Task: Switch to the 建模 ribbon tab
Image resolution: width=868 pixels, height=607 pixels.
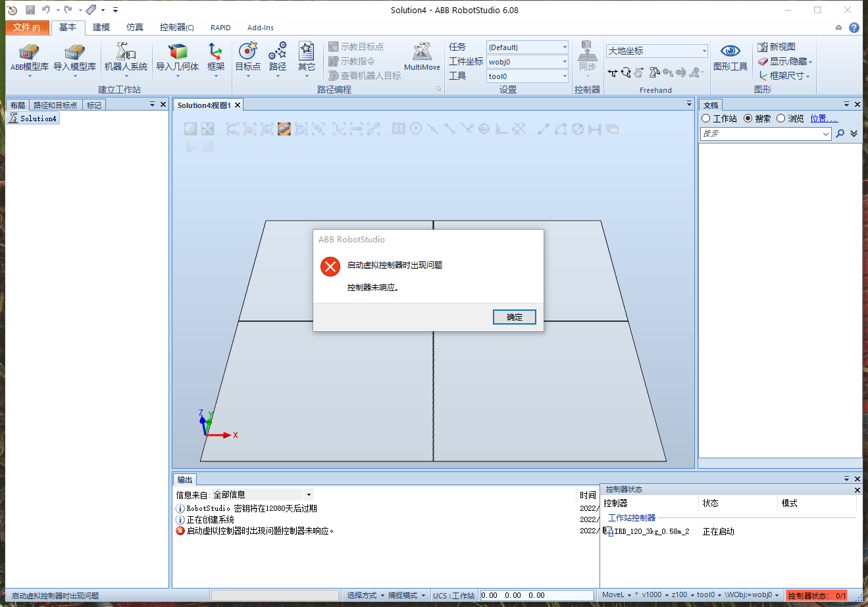Action: click(x=101, y=28)
